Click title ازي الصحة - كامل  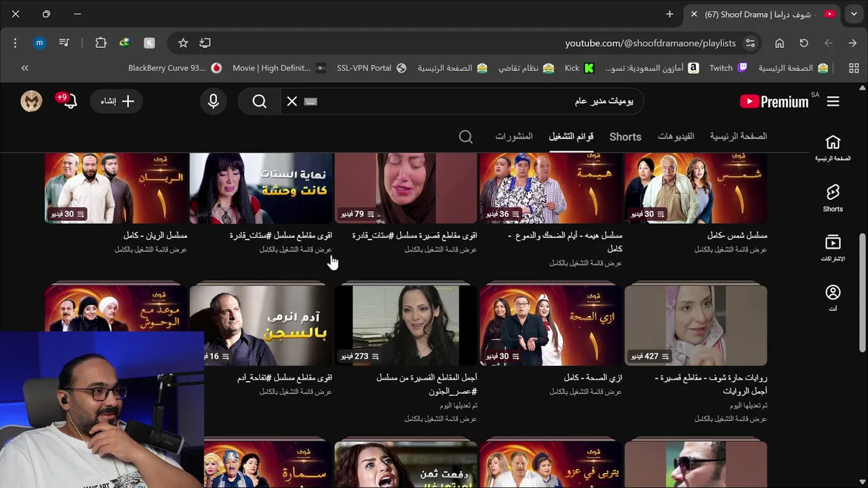(593, 378)
